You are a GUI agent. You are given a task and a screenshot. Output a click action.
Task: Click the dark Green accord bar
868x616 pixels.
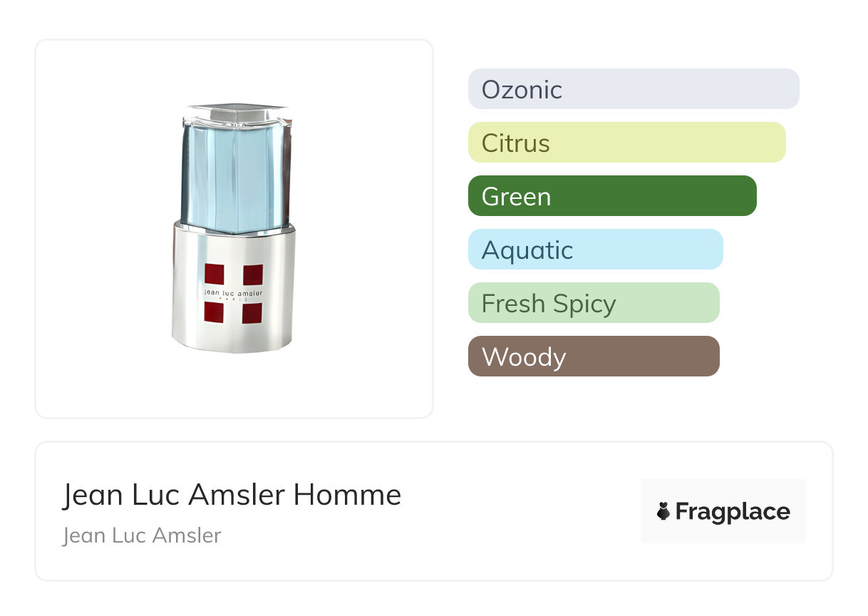click(611, 196)
